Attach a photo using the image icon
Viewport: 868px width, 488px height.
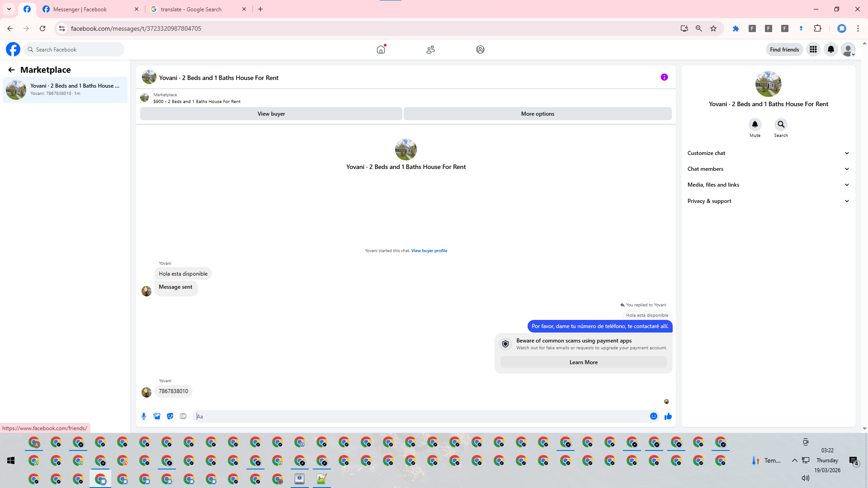157,416
